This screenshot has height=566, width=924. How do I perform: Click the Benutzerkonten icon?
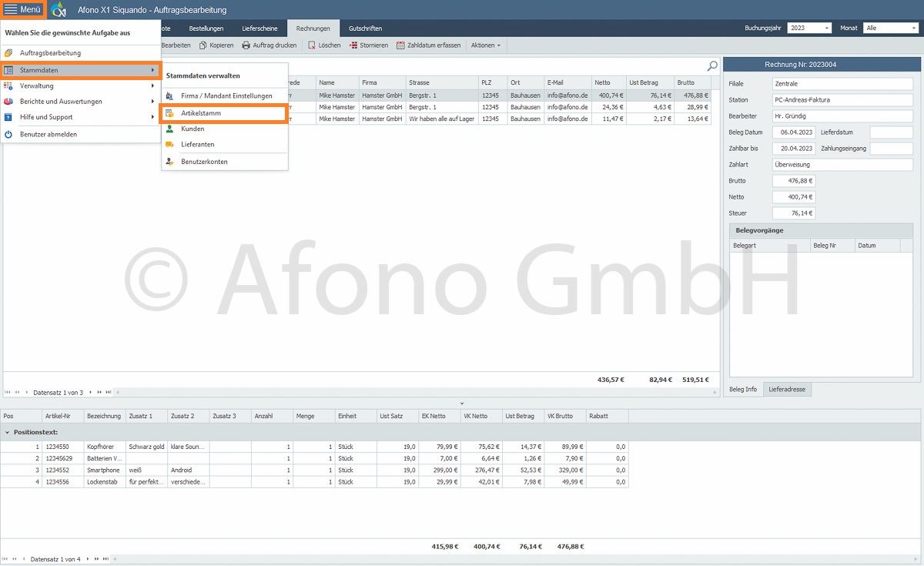point(169,162)
